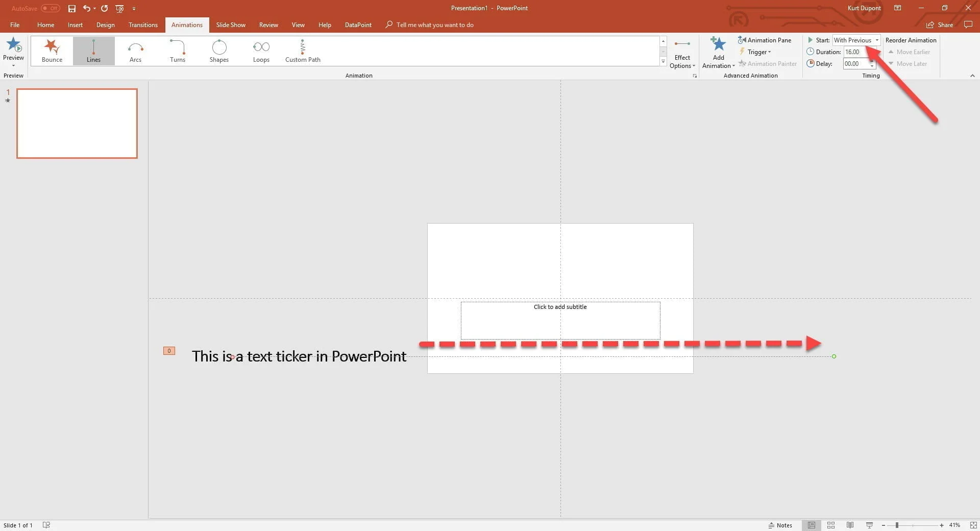The image size is (980, 531).
Task: Click the 'Click to add subtitle' placeholder
Action: pyautogui.click(x=560, y=320)
